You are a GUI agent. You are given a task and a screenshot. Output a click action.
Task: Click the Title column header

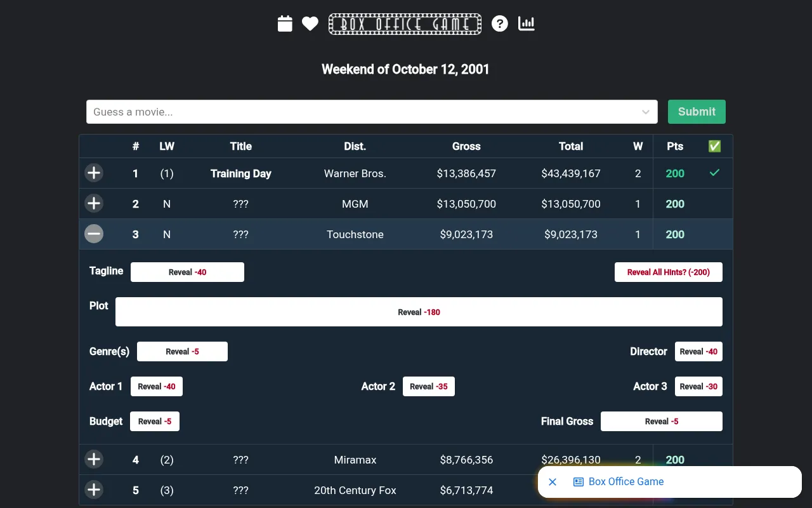(241, 146)
